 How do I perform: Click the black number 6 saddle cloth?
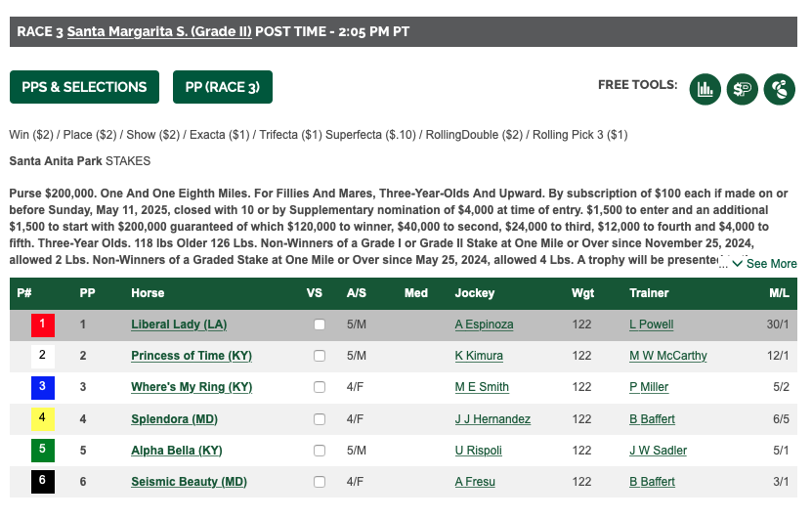point(42,482)
